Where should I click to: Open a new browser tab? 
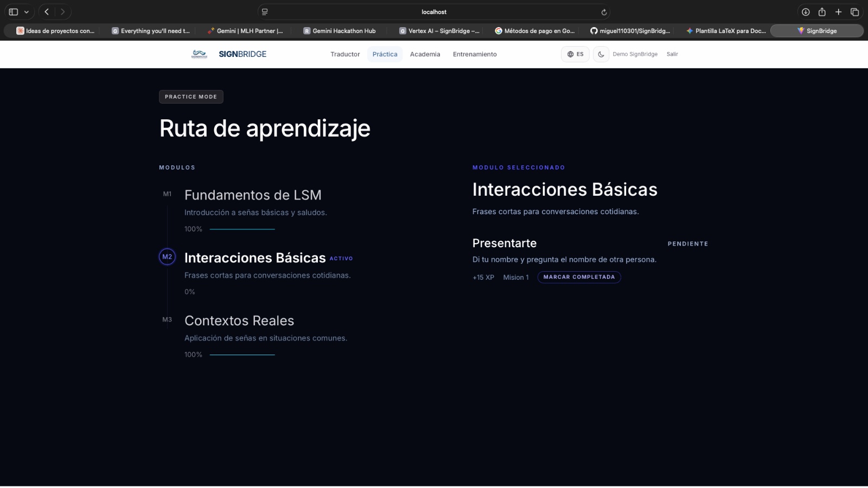pos(838,12)
